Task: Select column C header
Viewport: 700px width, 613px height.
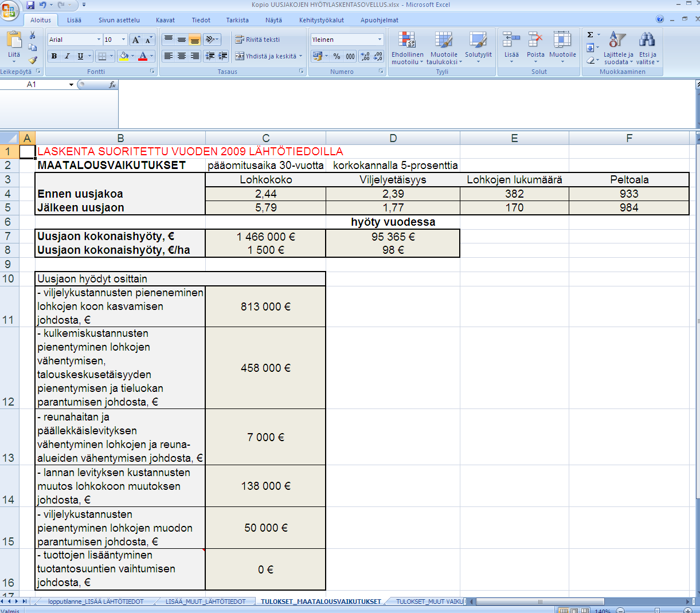Action: click(x=265, y=138)
